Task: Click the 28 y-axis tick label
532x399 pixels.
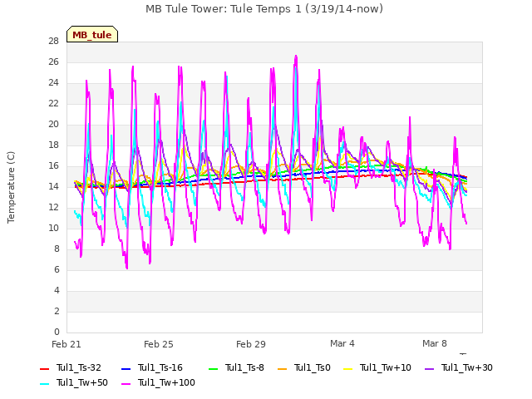Action: point(53,42)
